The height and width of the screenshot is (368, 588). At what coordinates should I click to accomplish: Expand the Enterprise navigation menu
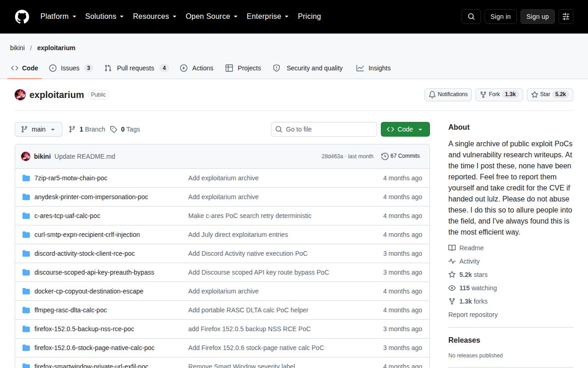pos(268,17)
